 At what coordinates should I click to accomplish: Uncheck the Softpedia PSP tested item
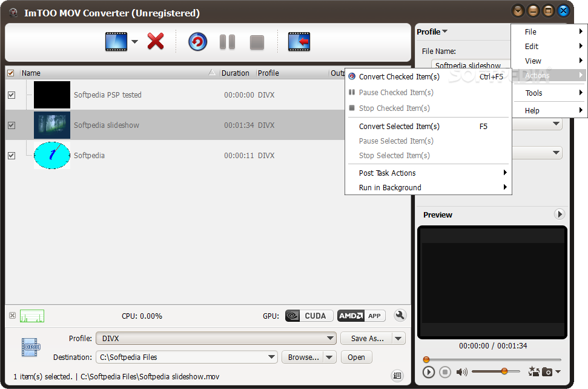(12, 95)
